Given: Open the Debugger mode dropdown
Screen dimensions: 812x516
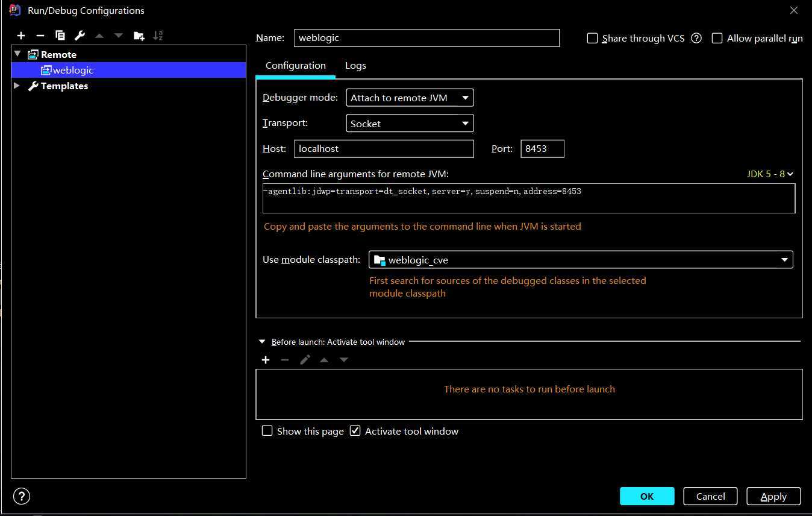Looking at the screenshot, I should 410,98.
